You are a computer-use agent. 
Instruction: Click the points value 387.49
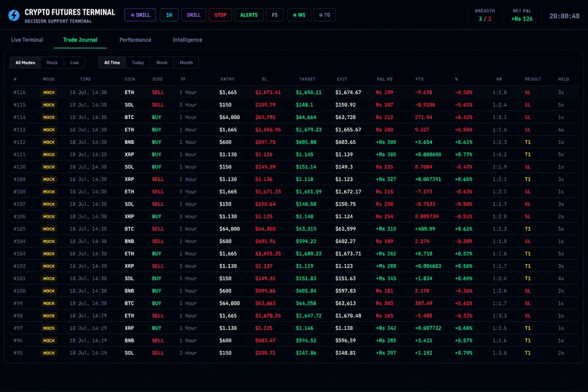click(423, 303)
